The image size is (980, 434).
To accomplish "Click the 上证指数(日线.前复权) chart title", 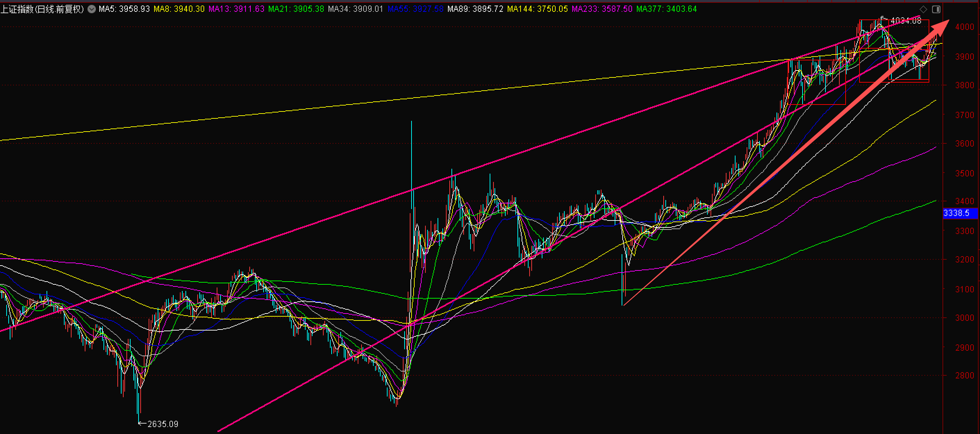I will point(42,9).
